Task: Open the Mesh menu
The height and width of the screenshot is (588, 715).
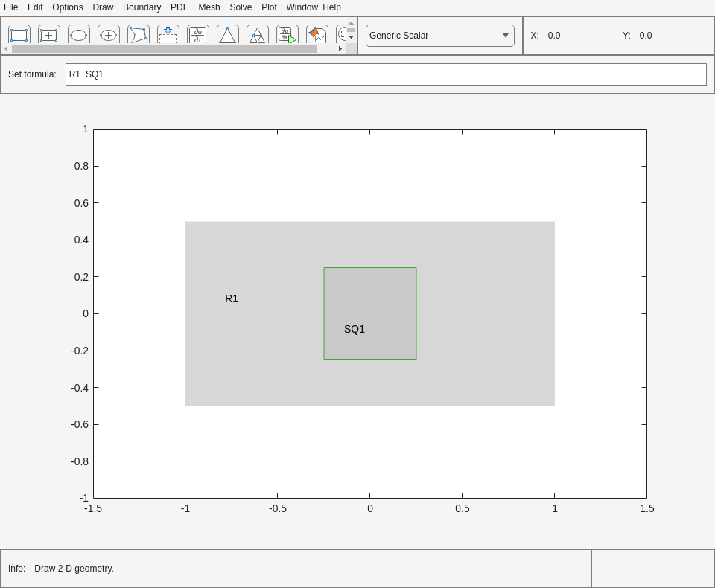Action: pyautogui.click(x=209, y=7)
